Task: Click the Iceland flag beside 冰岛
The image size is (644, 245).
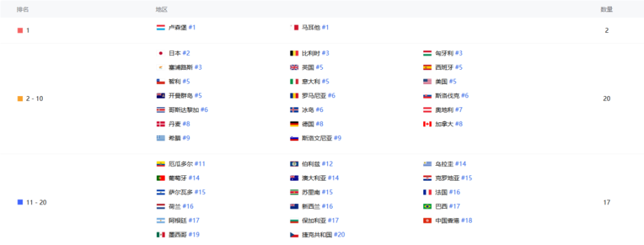Action: pyautogui.click(x=294, y=110)
